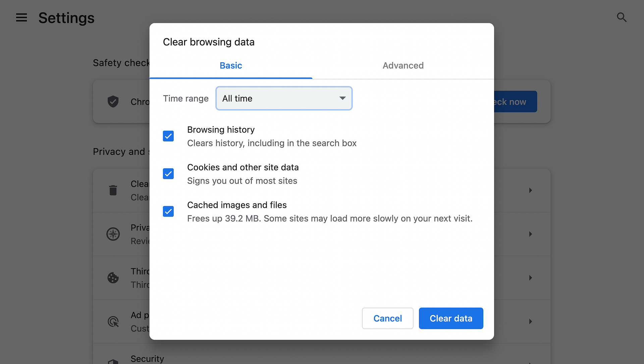Click the Safety check shield icon
644x364 pixels.
coord(113,101)
